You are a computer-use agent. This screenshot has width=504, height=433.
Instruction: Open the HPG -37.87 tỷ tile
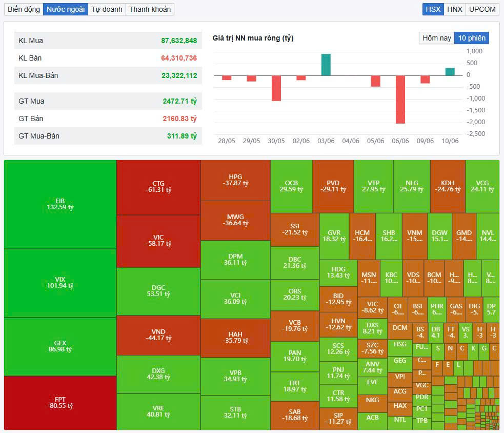click(236, 181)
